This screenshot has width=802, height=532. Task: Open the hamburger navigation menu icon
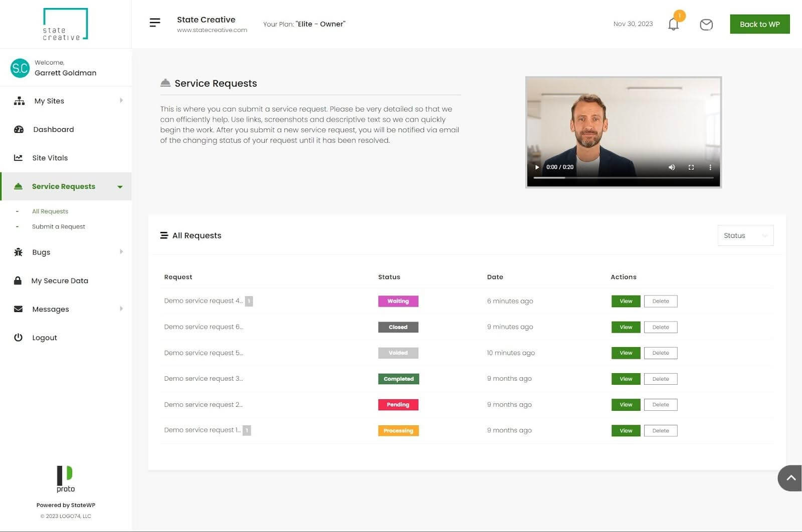(x=154, y=23)
